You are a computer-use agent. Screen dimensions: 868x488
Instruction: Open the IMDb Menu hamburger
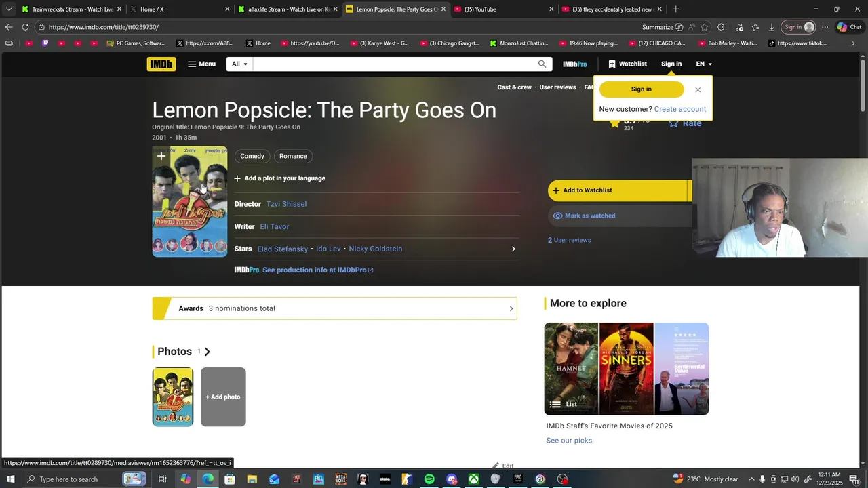pyautogui.click(x=201, y=64)
